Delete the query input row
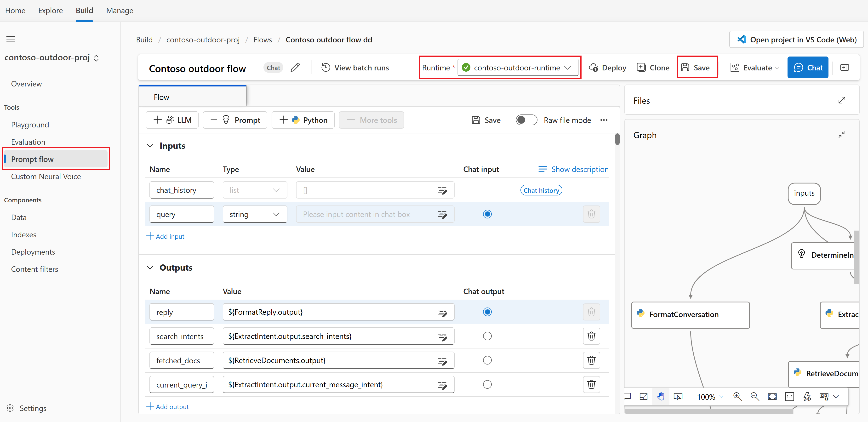868x422 pixels. [591, 214]
